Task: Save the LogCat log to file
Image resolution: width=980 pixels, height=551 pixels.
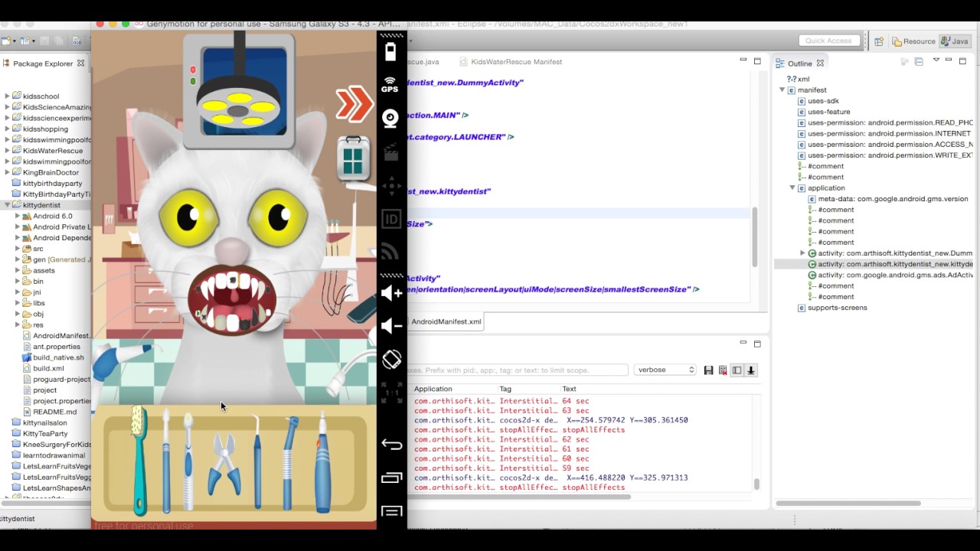Action: pyautogui.click(x=708, y=370)
